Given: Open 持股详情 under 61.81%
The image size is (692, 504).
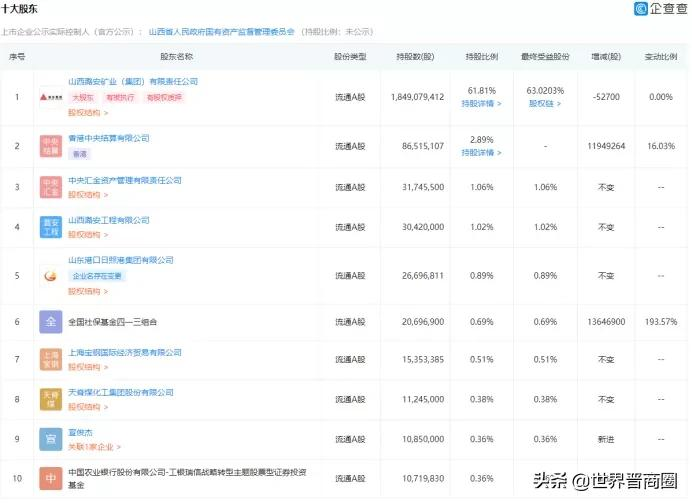Looking at the screenshot, I should pos(481,103).
